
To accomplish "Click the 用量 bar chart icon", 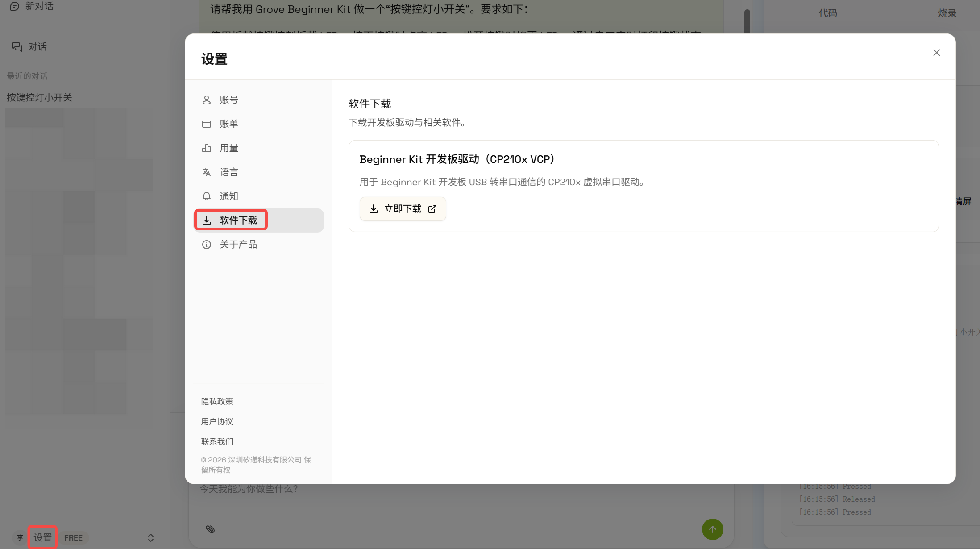I will (207, 148).
